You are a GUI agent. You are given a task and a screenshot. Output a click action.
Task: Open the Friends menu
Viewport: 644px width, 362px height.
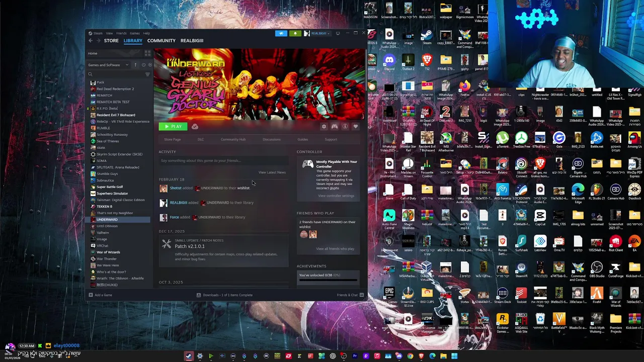point(121,33)
